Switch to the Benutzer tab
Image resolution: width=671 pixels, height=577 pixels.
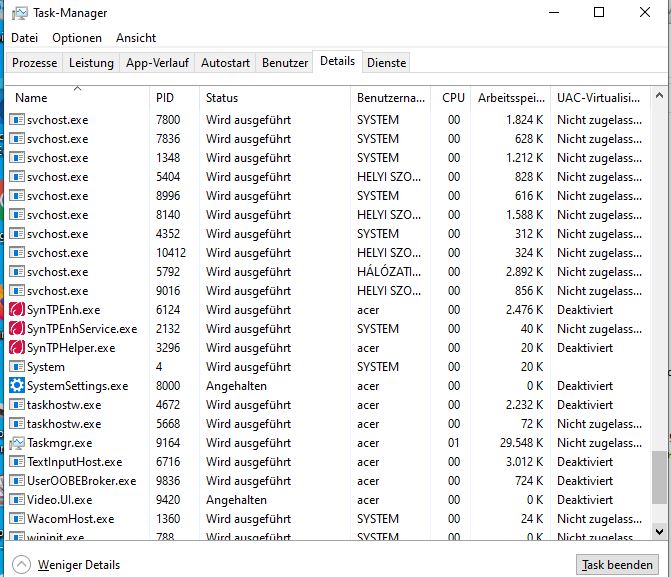(x=285, y=63)
